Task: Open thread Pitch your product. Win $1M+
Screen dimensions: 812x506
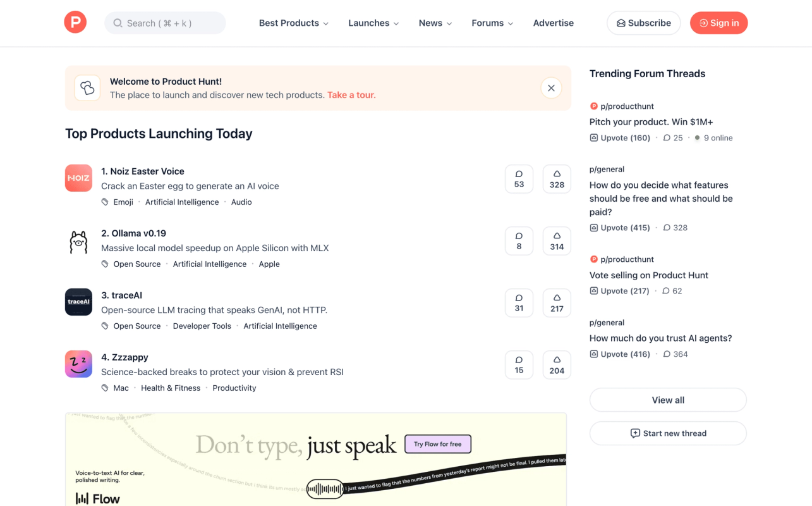Action: tap(651, 122)
